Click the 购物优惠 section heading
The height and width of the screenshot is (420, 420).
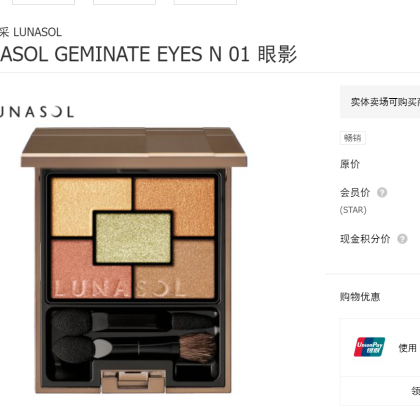point(360,297)
